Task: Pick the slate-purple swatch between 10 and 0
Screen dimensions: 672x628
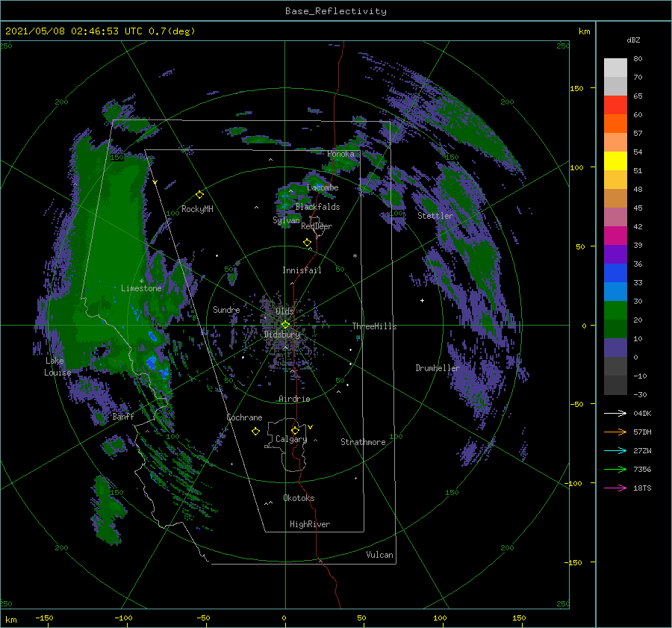Action: coord(615,348)
